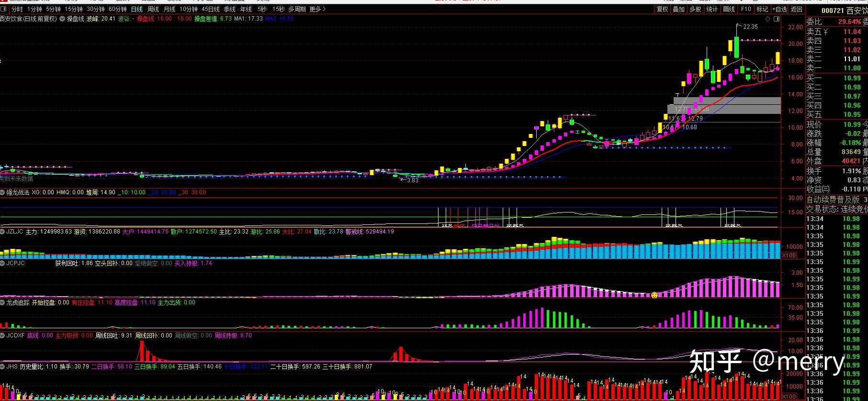Open the JCPJC indicator dropdown
The image size is (868, 401).
pos(3,263)
